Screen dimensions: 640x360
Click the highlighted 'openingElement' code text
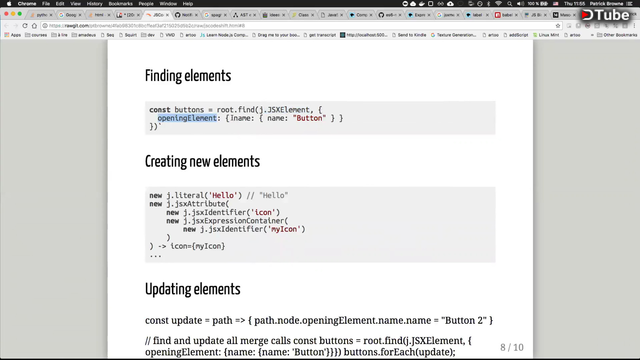pyautogui.click(x=187, y=118)
